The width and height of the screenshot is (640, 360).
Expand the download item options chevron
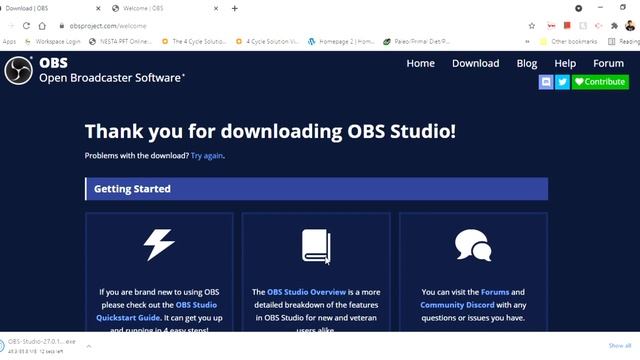click(x=89, y=346)
